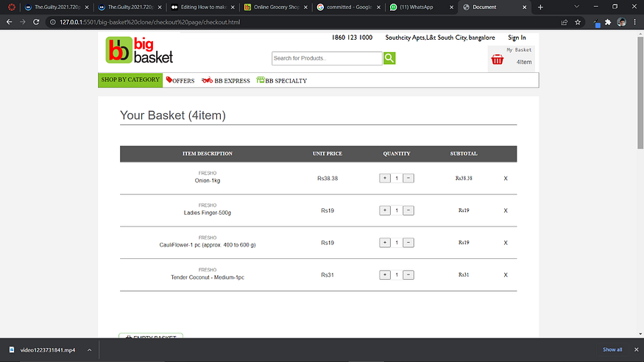
Task: Reload the page with refresh icon
Action: coord(36,22)
